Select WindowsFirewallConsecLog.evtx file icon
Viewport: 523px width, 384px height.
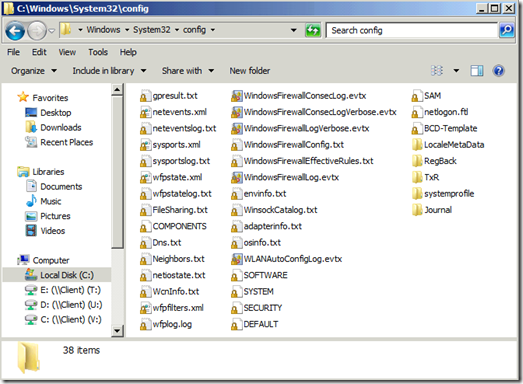coord(236,96)
